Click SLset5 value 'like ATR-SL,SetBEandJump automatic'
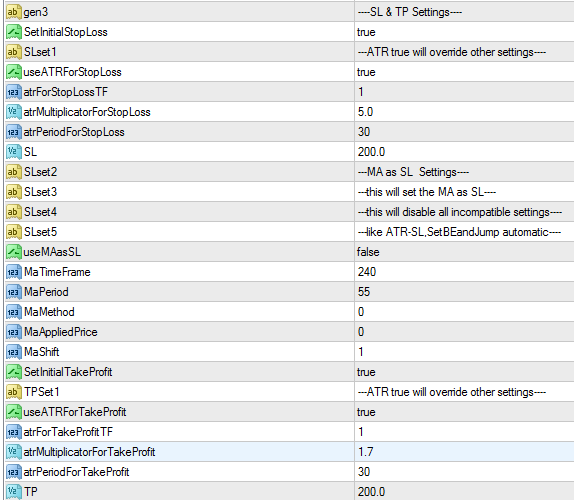Image resolution: width=574 pixels, height=500 pixels. [459, 232]
